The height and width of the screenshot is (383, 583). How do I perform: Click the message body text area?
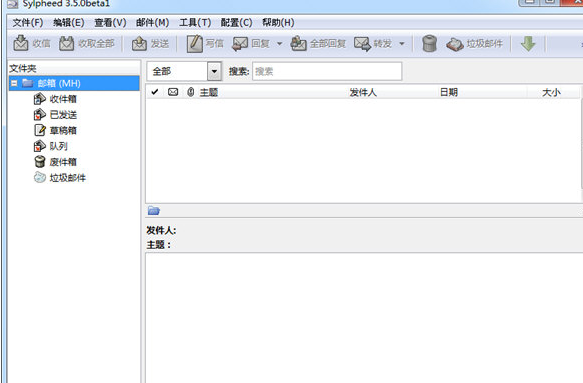click(x=364, y=318)
